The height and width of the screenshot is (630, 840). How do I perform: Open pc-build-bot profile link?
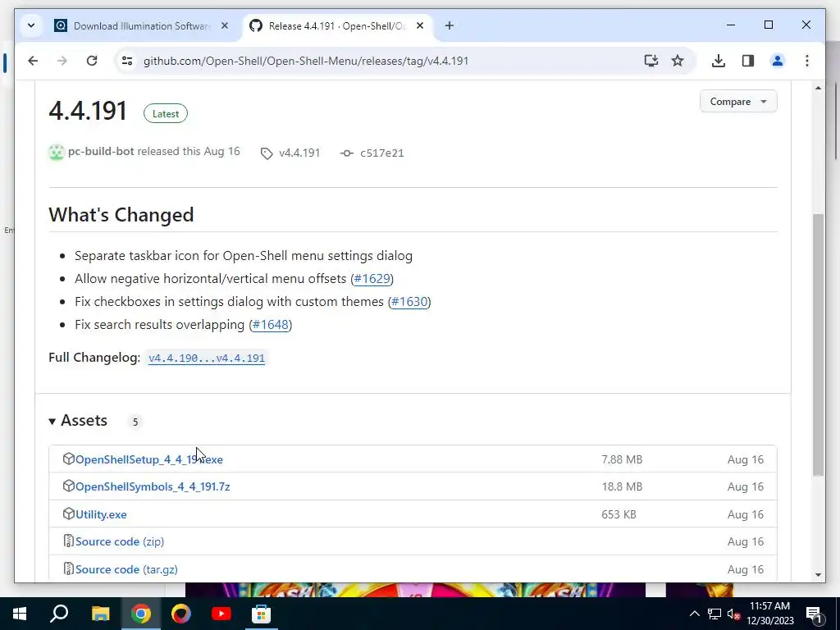tap(101, 152)
